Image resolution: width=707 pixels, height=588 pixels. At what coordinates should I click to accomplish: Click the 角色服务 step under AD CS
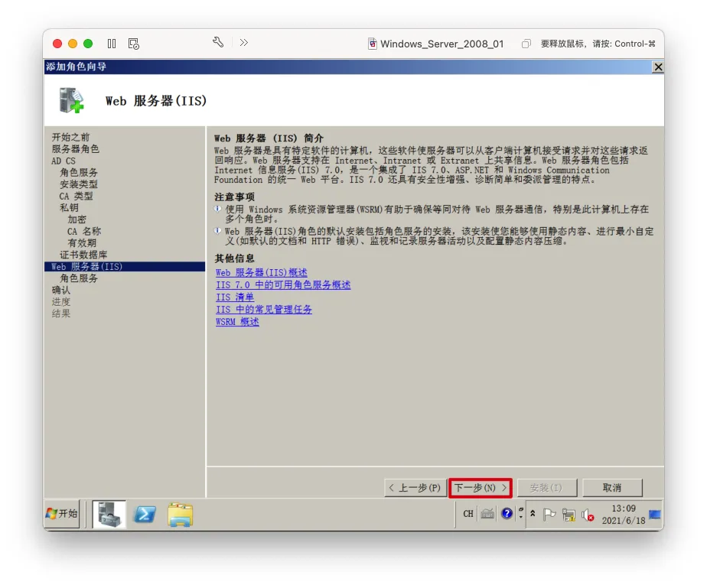79,173
